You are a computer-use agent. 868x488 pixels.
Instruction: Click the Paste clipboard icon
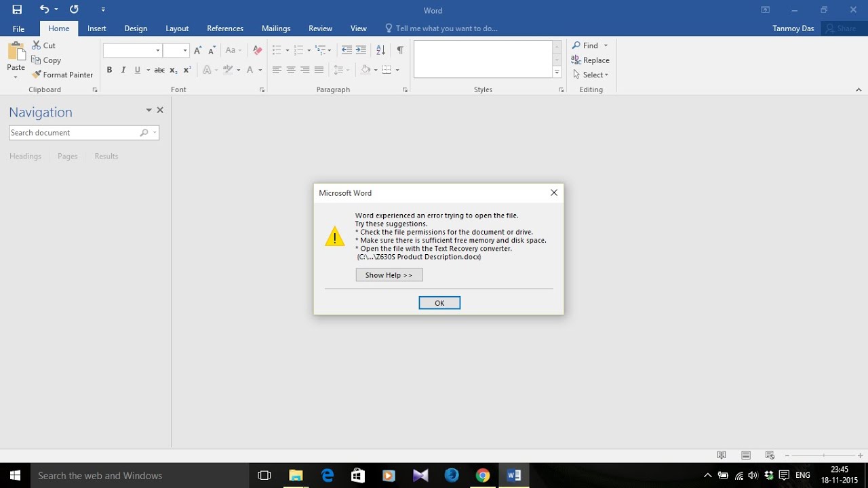(x=16, y=52)
